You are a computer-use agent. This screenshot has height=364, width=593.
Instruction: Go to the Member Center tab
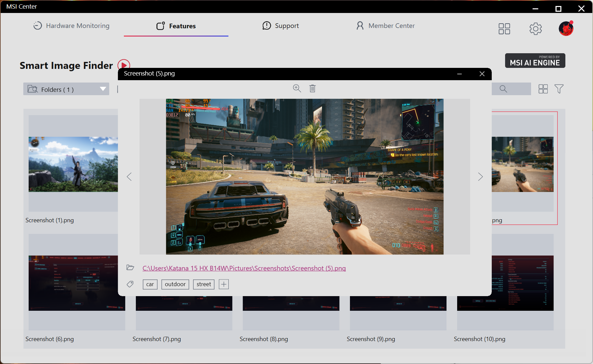[386, 26]
